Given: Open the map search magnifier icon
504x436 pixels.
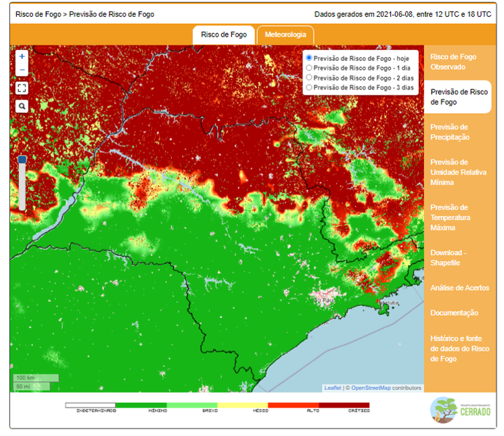Looking at the screenshot, I should click(22, 106).
